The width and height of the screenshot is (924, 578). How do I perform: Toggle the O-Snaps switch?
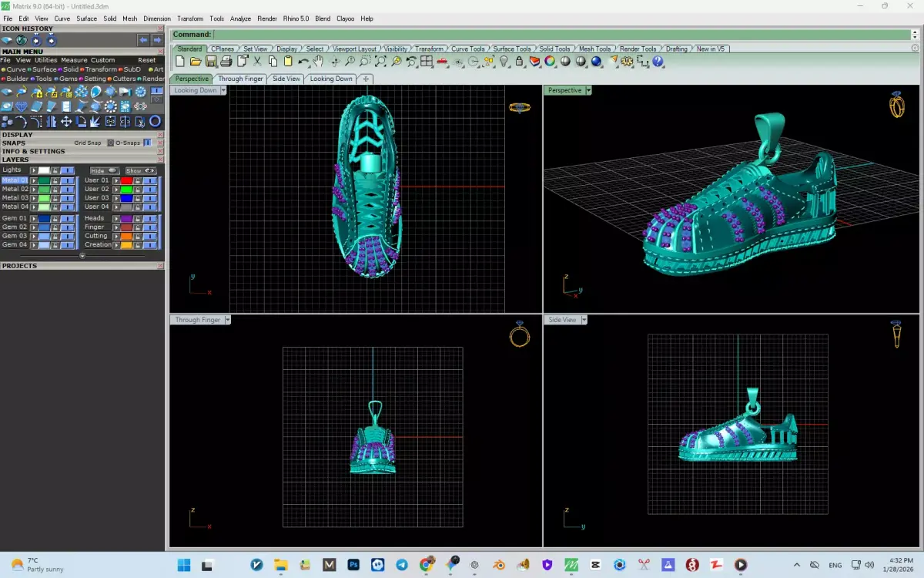coord(147,143)
